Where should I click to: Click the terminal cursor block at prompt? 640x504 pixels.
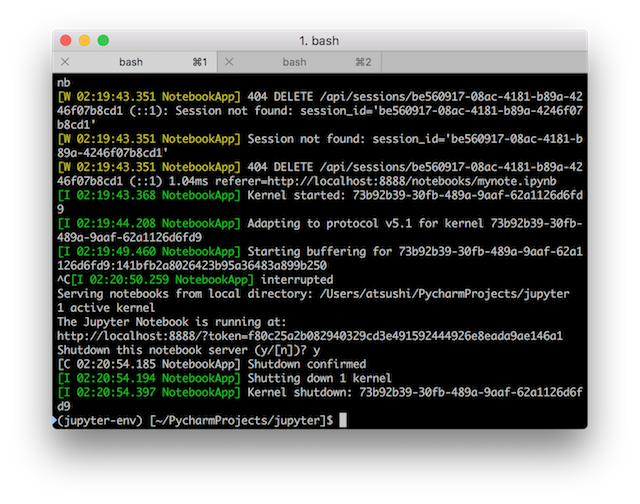(342, 422)
